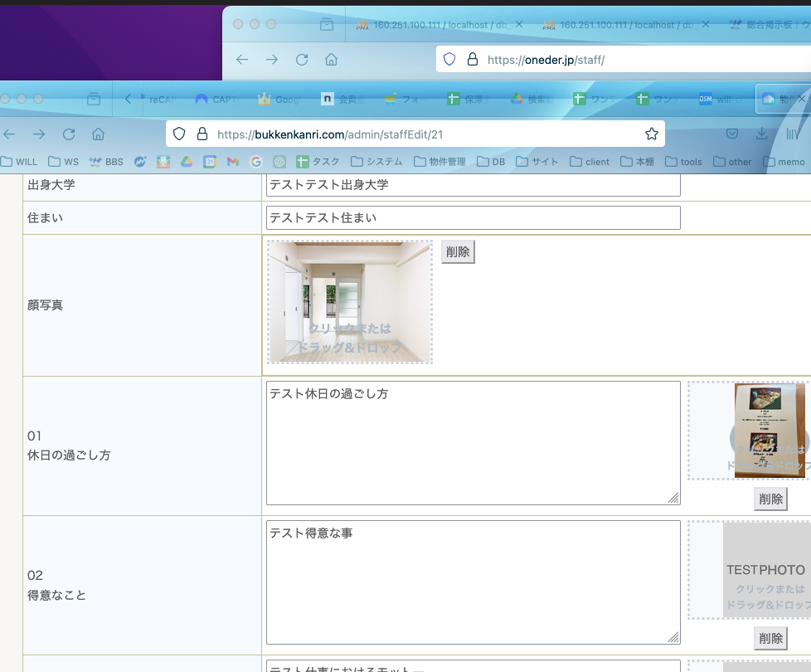811x672 pixels.
Task: Bookmark this page with the star icon
Action: pyautogui.click(x=651, y=134)
